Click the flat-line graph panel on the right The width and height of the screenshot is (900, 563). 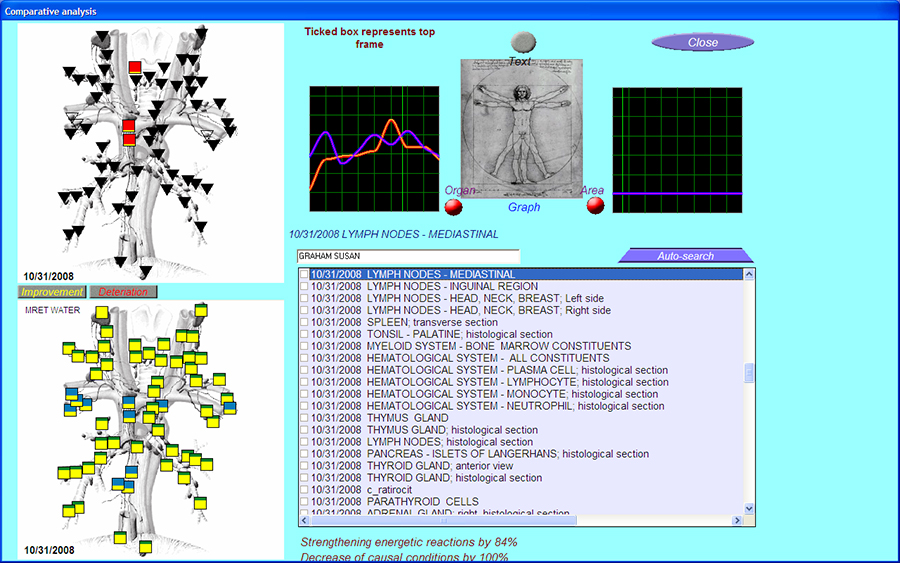click(x=677, y=149)
